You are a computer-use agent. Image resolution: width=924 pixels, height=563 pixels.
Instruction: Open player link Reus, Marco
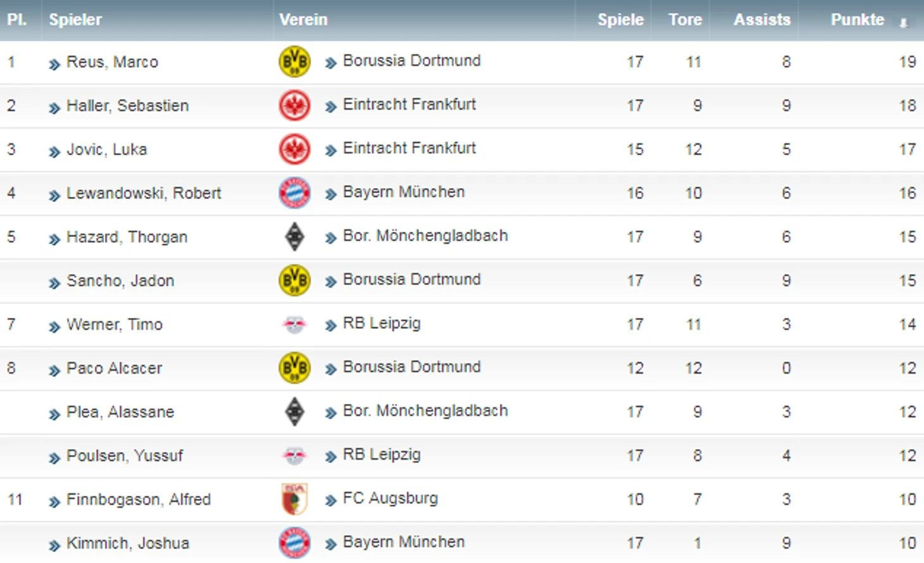[x=112, y=62]
